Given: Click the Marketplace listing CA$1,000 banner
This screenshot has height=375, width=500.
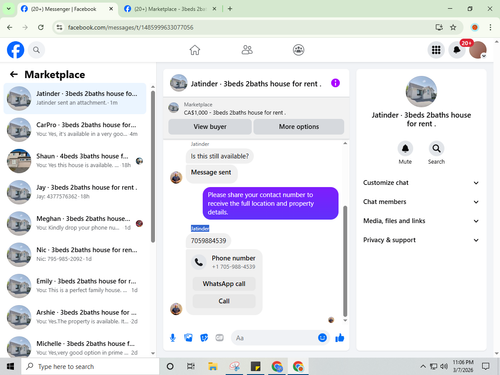Looking at the screenshot, I should point(256,108).
